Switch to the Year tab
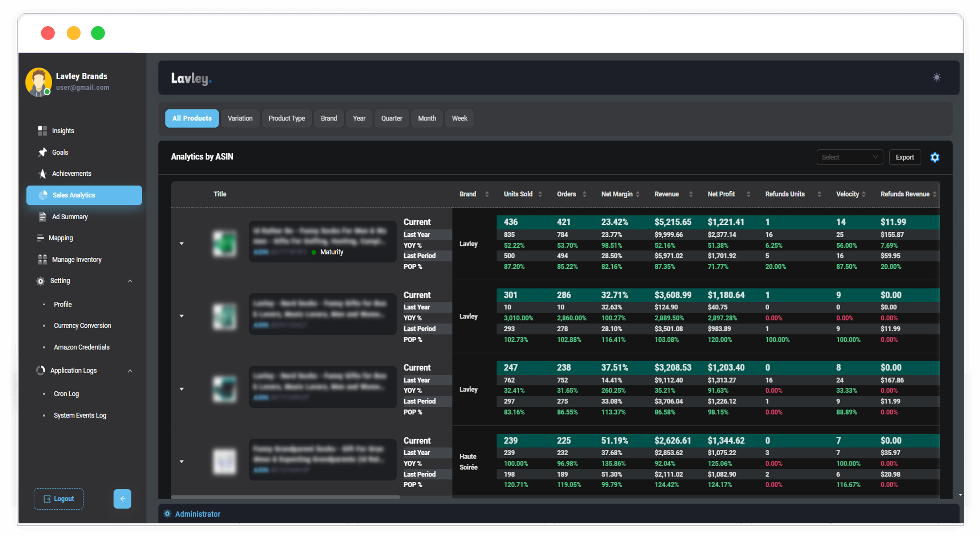Image resolution: width=980 pixels, height=537 pixels. click(x=358, y=118)
